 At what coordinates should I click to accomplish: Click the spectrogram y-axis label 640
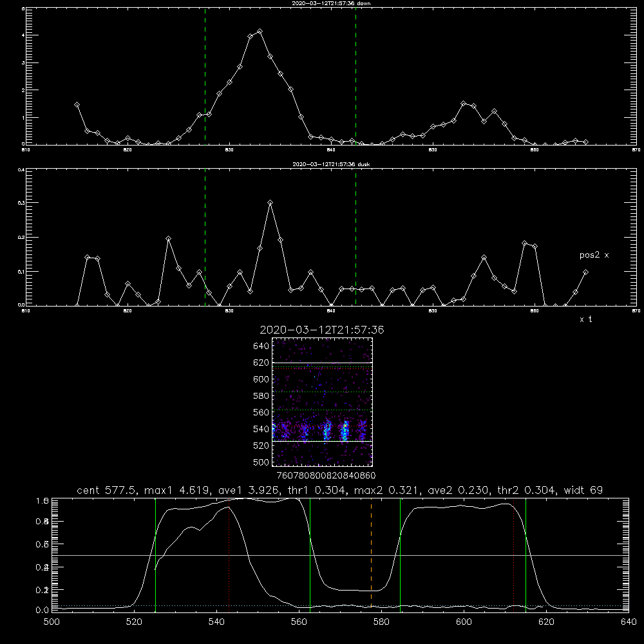pos(261,346)
